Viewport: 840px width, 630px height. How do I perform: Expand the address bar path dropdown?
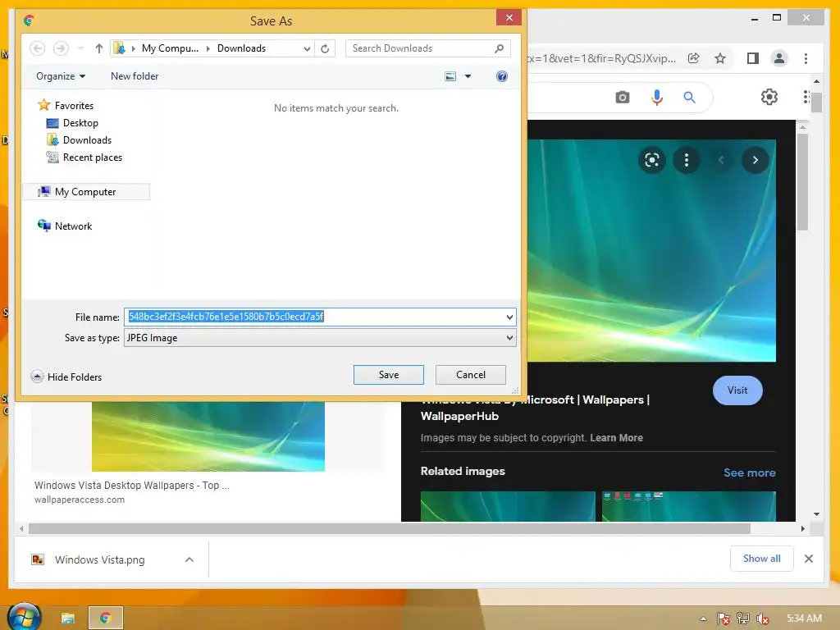(307, 48)
